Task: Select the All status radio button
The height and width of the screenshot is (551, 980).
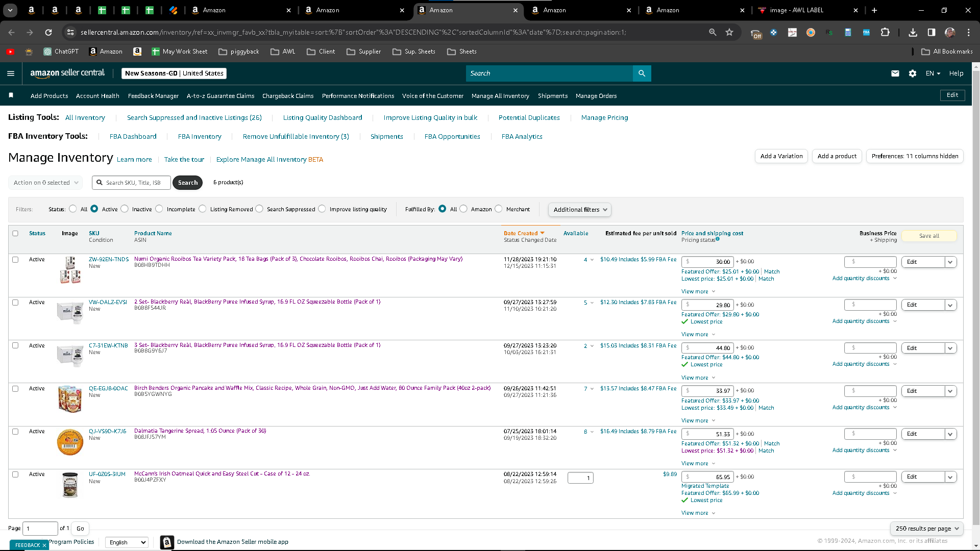Action: 73,209
